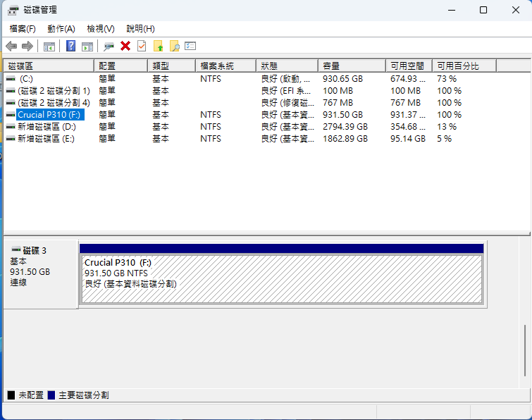This screenshot has height=420, width=532.
Task: Click the 95.14 GB free space cell
Action: pyautogui.click(x=408, y=138)
